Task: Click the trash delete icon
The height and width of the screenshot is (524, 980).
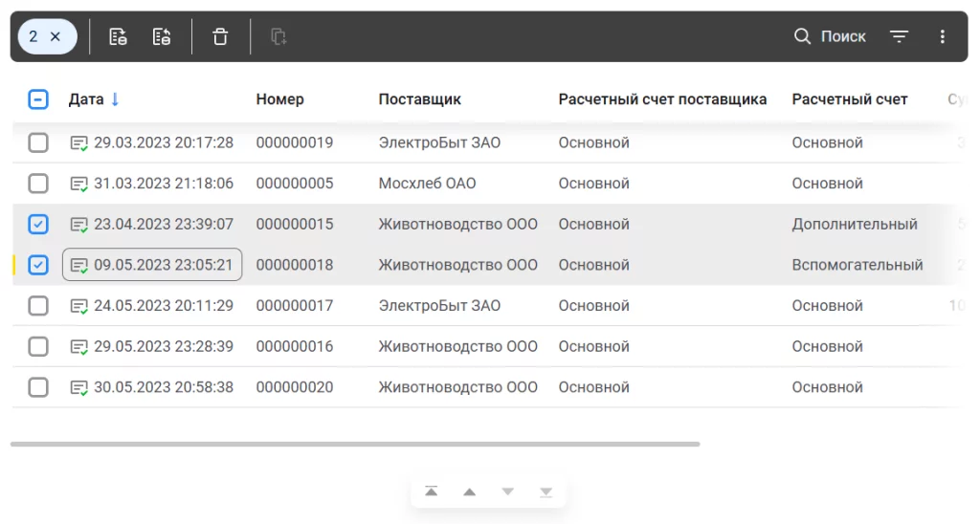Action: click(x=220, y=37)
